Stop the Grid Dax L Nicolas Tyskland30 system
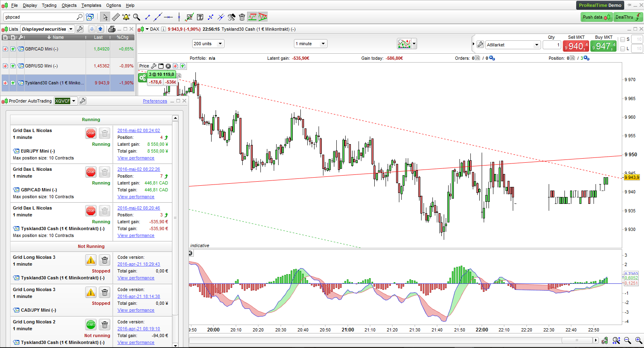 91,211
